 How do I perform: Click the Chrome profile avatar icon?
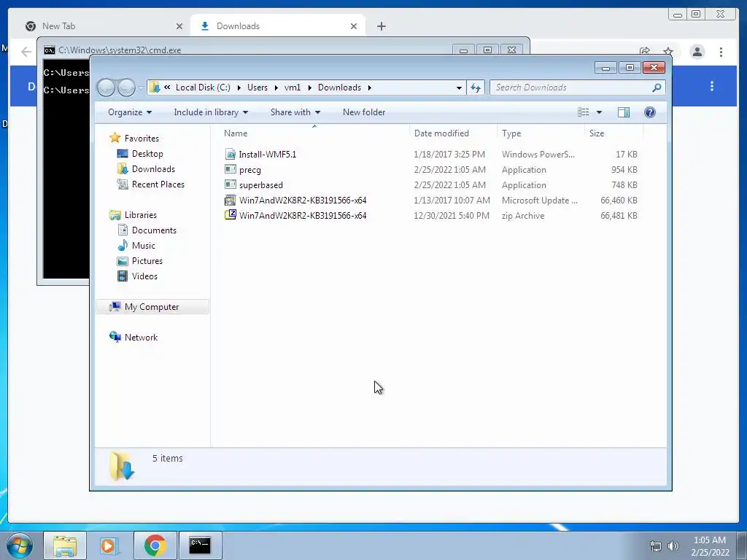[697, 52]
